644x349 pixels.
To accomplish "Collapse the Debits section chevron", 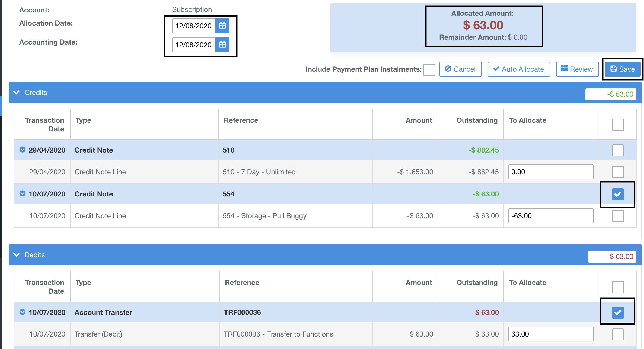I will coord(17,255).
